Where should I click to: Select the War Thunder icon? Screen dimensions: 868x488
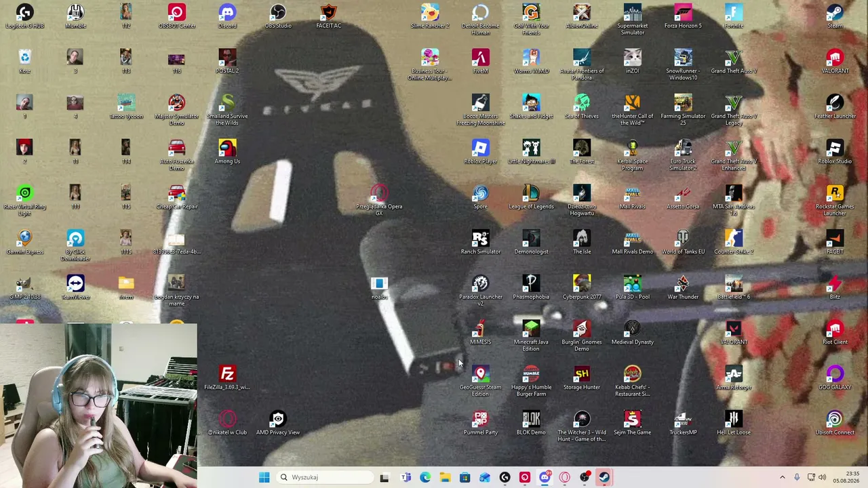[683, 288]
